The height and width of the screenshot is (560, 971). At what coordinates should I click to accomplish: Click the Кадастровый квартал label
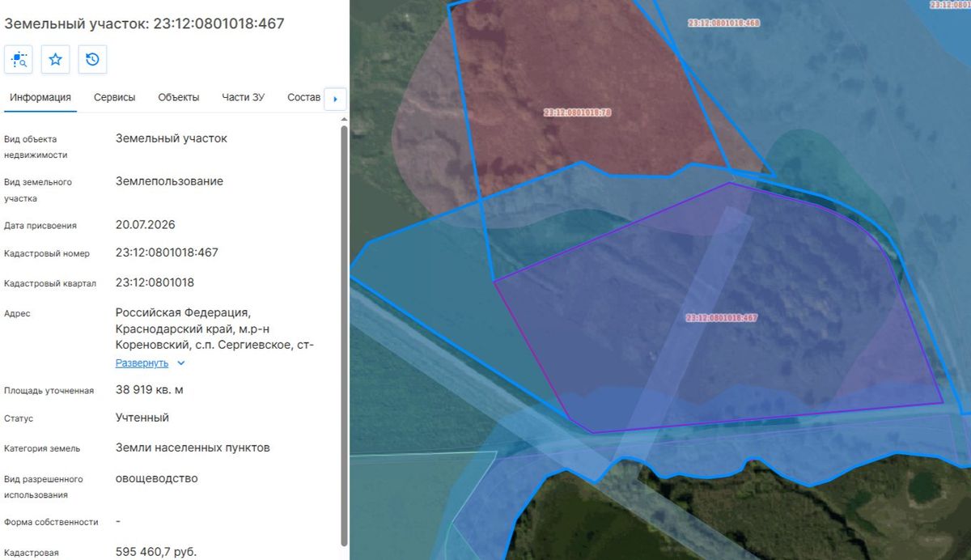point(50,283)
